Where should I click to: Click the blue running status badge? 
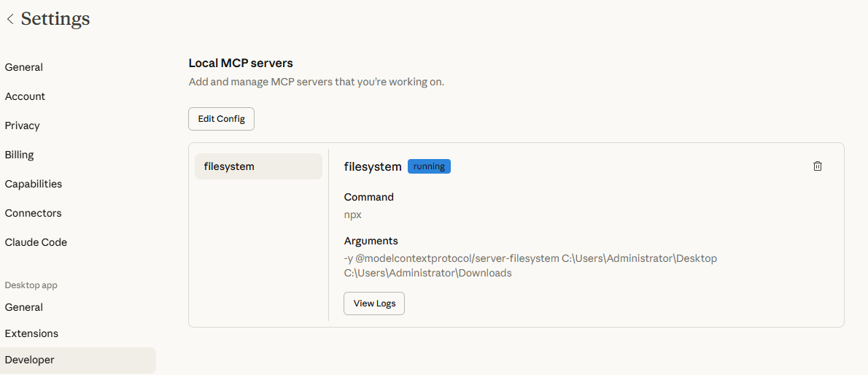point(429,166)
